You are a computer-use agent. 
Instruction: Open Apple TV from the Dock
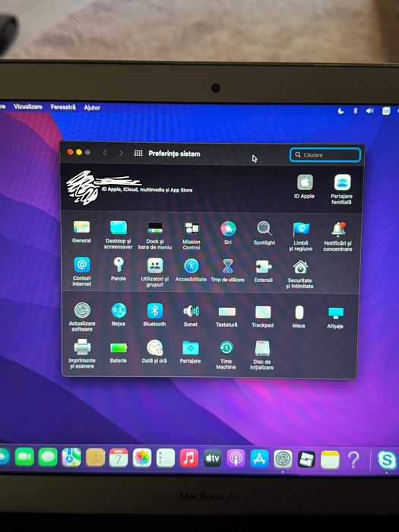click(212, 459)
